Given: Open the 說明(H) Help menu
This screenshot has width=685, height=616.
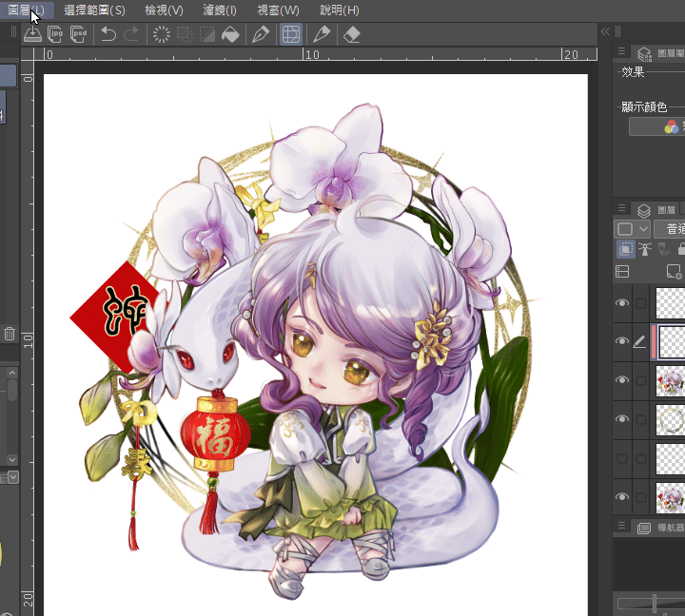Looking at the screenshot, I should click(x=340, y=10).
